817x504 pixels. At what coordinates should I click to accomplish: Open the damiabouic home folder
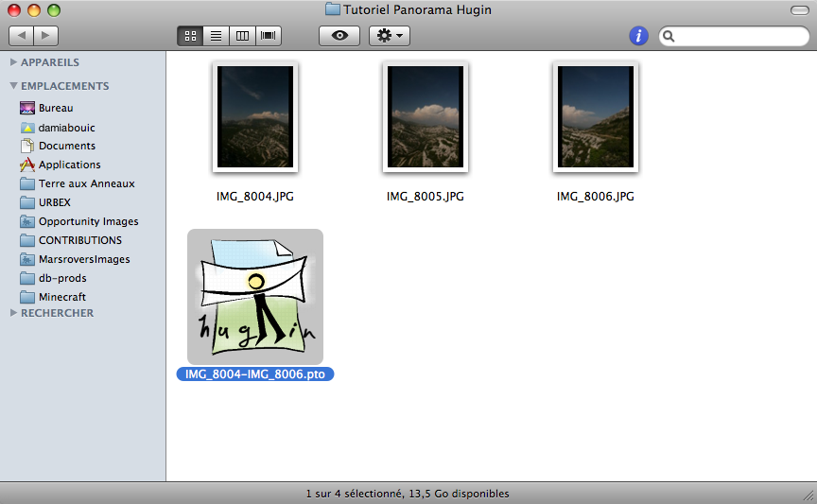(66, 127)
